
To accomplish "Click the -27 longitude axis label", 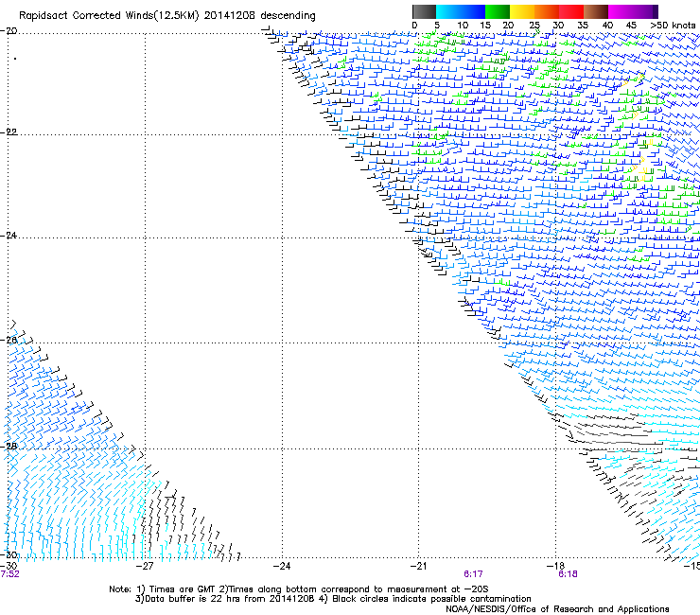I will point(145,566).
